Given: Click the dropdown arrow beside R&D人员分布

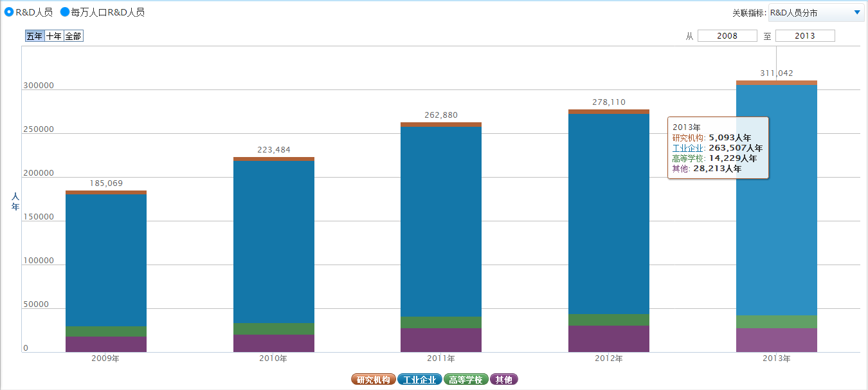Looking at the screenshot, I should (856, 13).
